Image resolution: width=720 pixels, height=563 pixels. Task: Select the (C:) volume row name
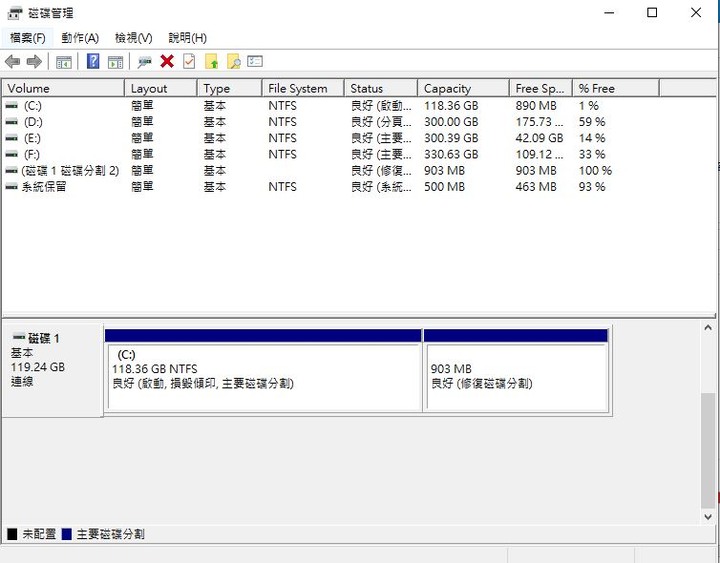[x=32, y=106]
